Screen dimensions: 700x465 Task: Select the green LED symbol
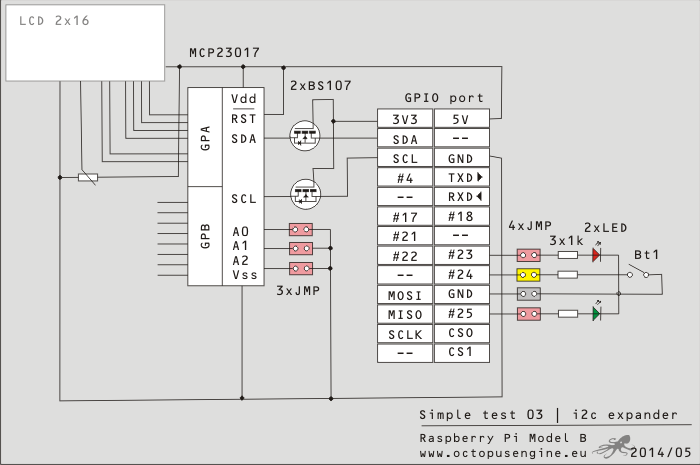pyautogui.click(x=597, y=313)
